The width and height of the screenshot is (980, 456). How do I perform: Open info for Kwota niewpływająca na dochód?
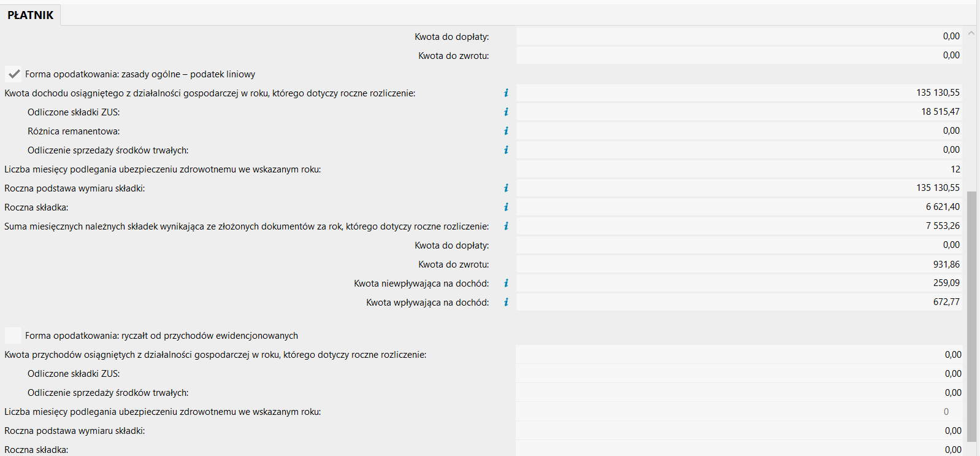[506, 283]
